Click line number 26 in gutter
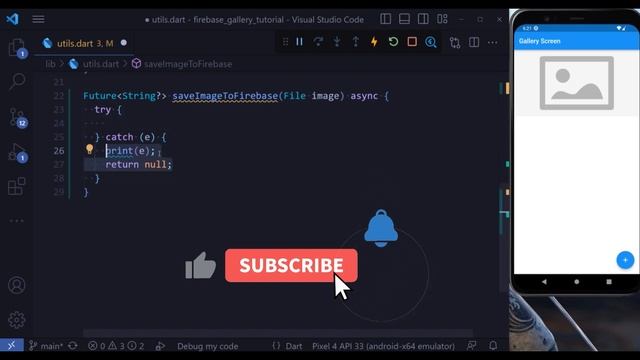640x360 pixels. coord(59,151)
